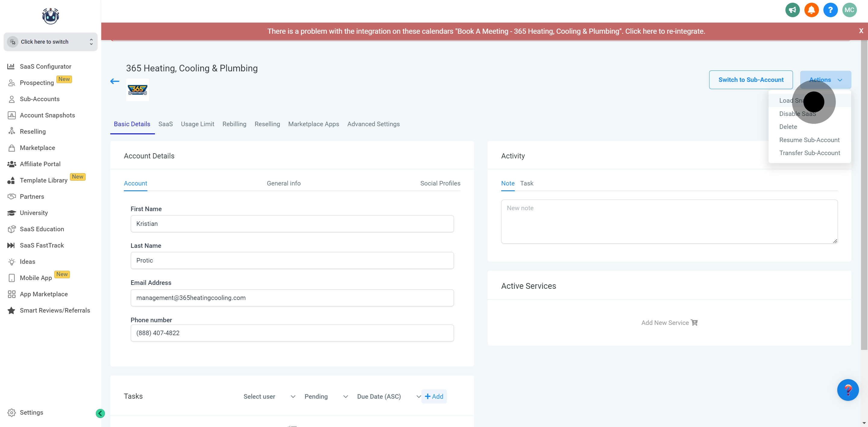
Task: Switch to the Usage Limit tab
Action: pyautogui.click(x=197, y=124)
